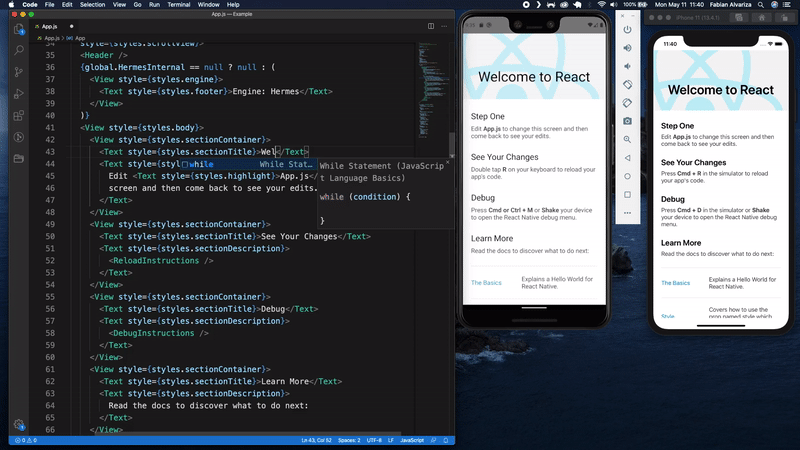
Task: Click the iOS Simulator screenshot button
Action: [739, 17]
